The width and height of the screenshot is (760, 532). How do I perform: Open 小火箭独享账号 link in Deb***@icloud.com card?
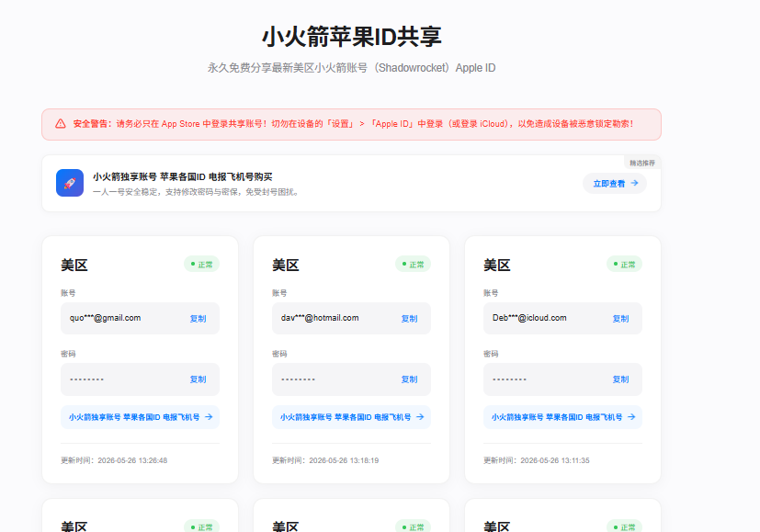[x=562, y=417]
